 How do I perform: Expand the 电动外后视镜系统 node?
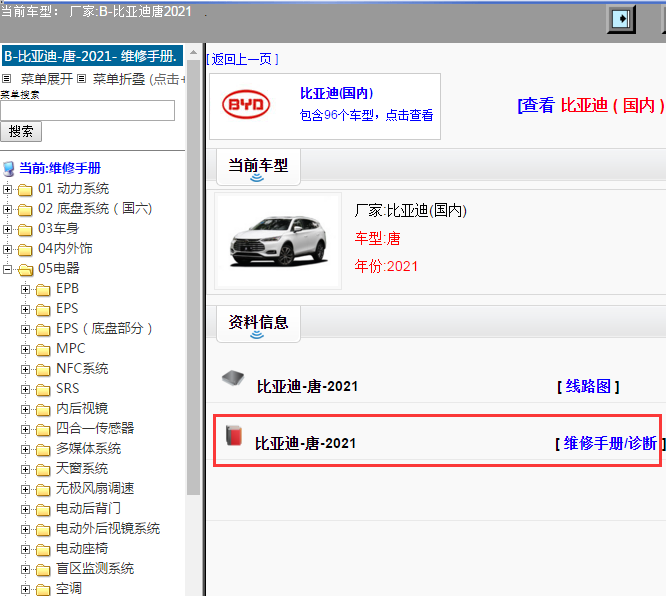[x=25, y=529]
